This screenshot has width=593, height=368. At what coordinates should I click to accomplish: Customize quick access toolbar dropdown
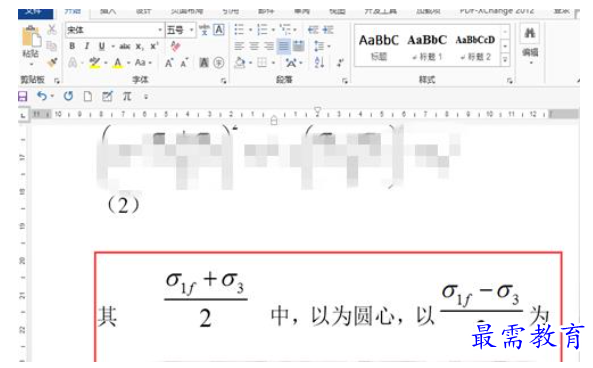tap(146, 97)
